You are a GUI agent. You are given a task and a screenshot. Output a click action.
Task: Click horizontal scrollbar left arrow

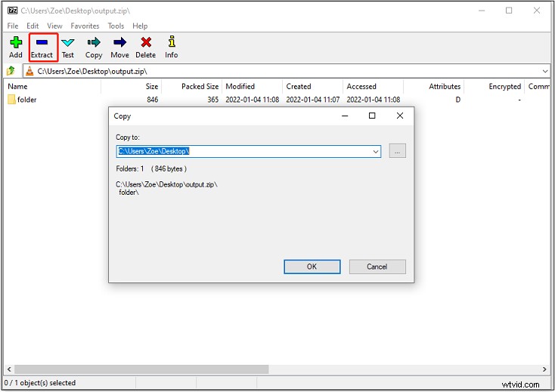pyautogui.click(x=9, y=369)
